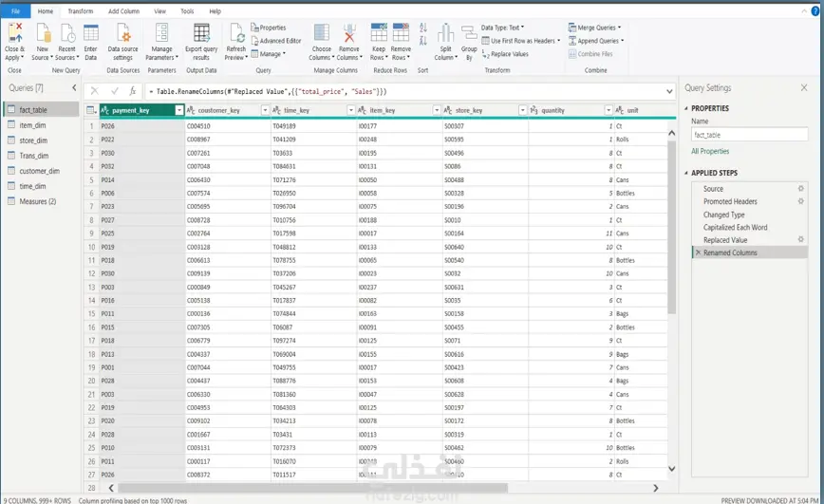Select the Changed Type applied step
The height and width of the screenshot is (504, 824).
point(749,215)
